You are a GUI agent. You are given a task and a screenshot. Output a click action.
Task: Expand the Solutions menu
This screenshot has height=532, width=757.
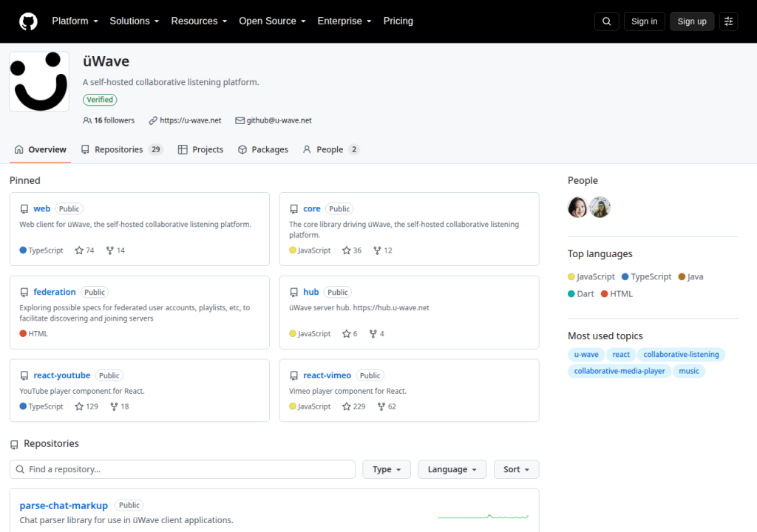click(135, 21)
